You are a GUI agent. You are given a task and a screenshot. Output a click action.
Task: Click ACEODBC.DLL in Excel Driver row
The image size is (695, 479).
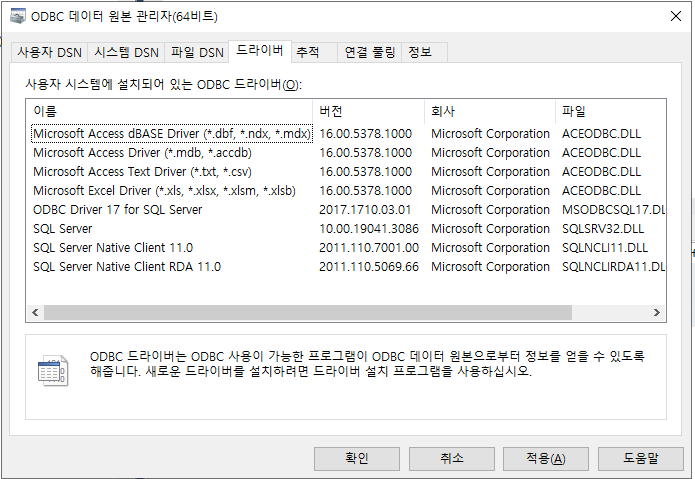(601, 191)
